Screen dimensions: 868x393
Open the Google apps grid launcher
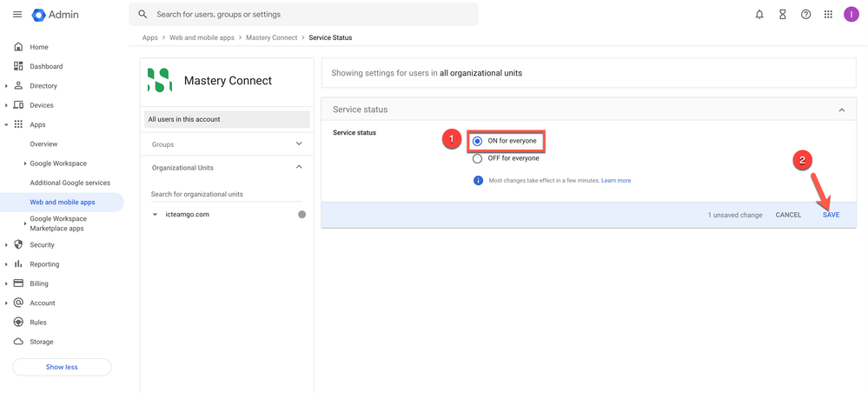828,15
